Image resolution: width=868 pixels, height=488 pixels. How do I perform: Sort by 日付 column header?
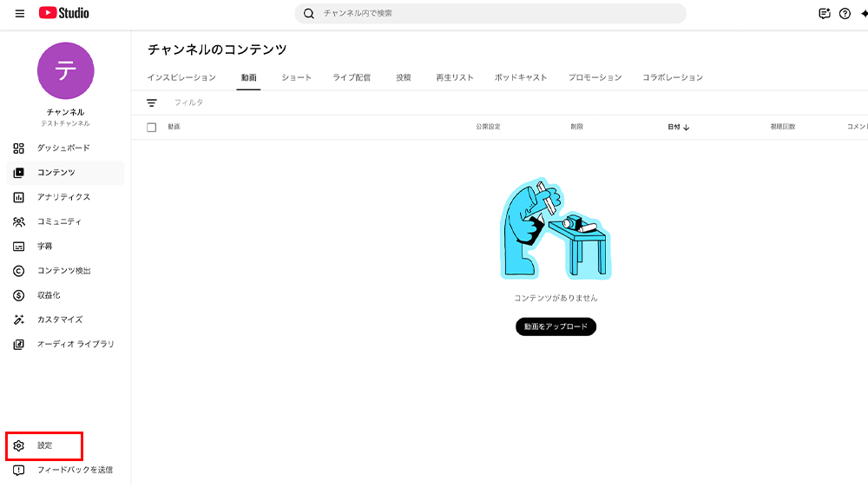pyautogui.click(x=674, y=127)
